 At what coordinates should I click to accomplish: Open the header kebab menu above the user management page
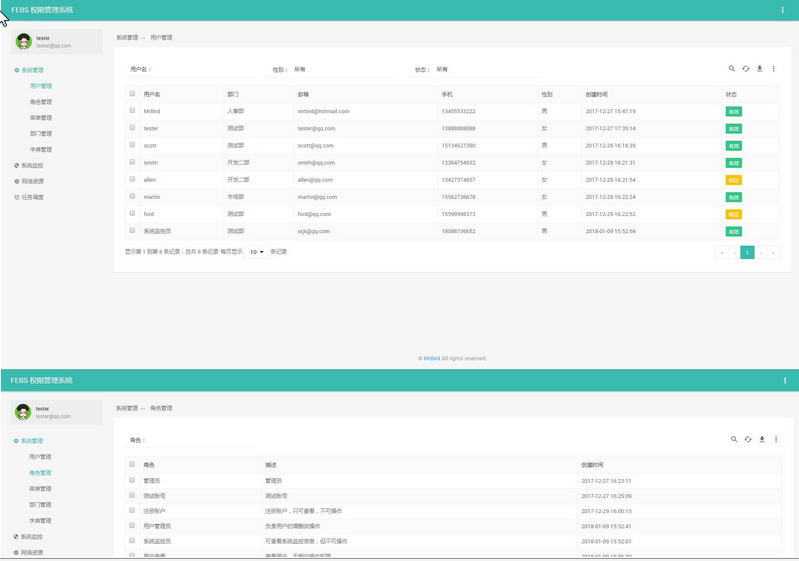click(x=782, y=10)
